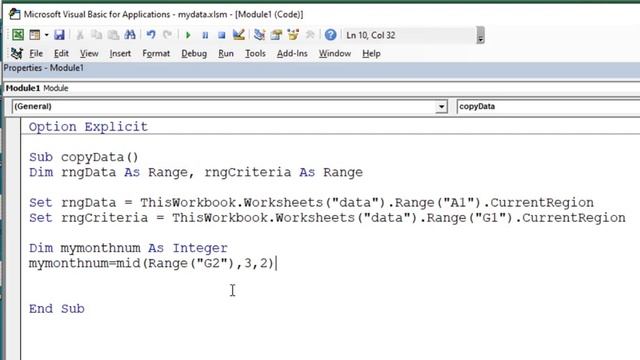Expand the (General) object dropdown
This screenshot has width=640, height=360.
point(441,107)
